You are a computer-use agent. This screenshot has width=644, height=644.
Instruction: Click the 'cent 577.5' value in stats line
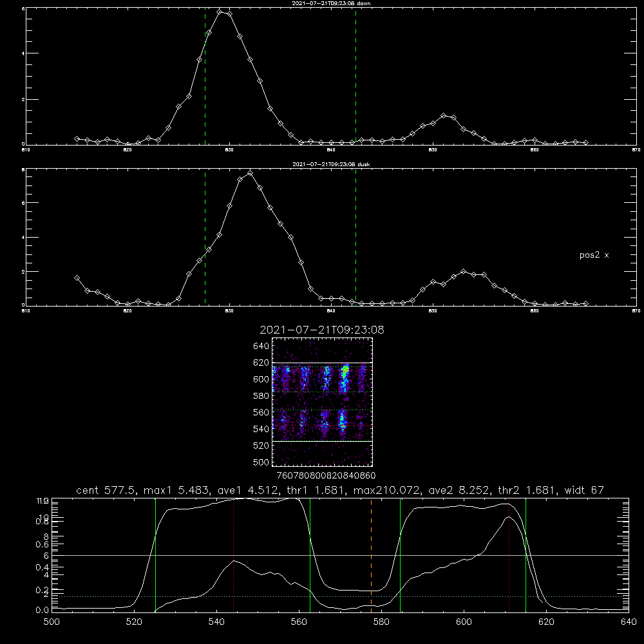click(x=106, y=490)
